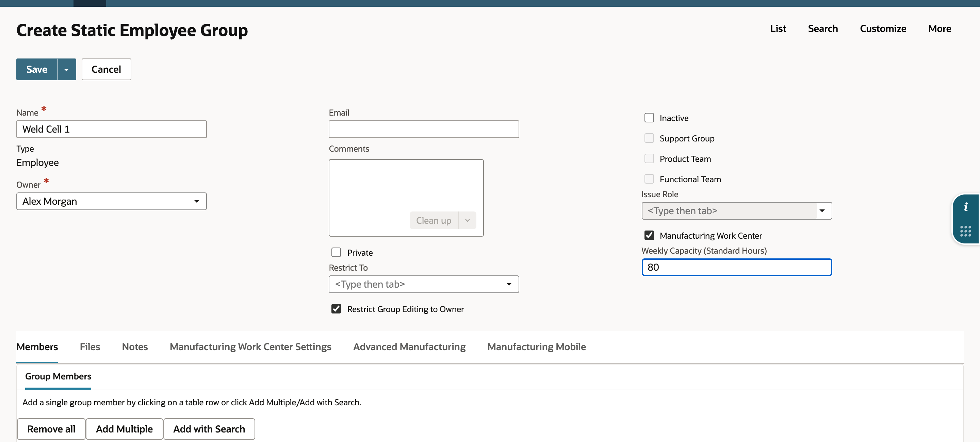The height and width of the screenshot is (442, 980).
Task: Click into the Email input field
Action: (x=424, y=129)
